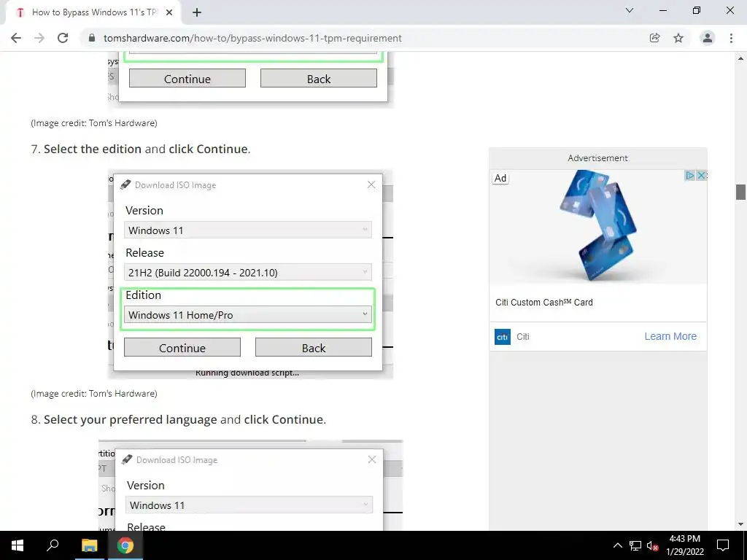Click the step 8 Download ISO screenshot
747x560 pixels.
251,485
